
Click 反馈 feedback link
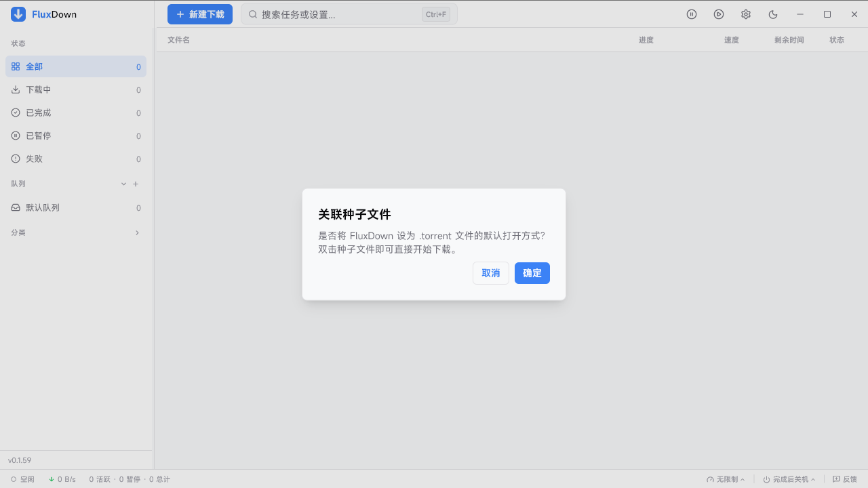[845, 479]
